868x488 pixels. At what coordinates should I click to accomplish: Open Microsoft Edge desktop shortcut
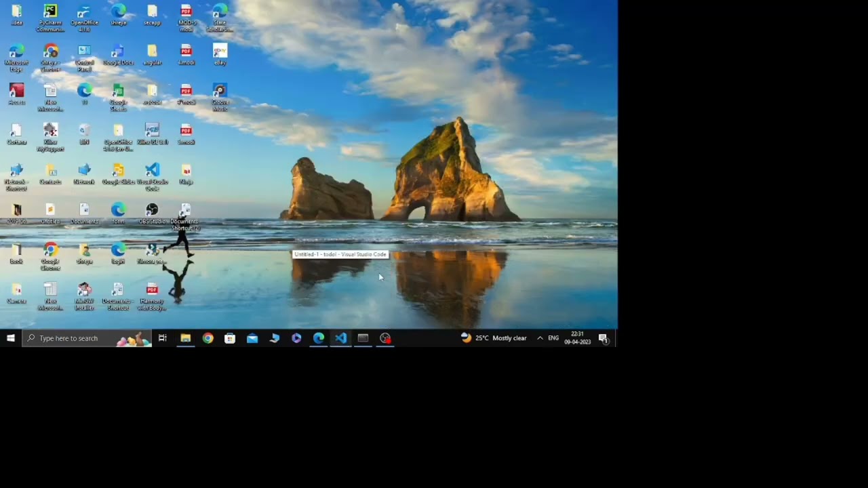(16, 58)
